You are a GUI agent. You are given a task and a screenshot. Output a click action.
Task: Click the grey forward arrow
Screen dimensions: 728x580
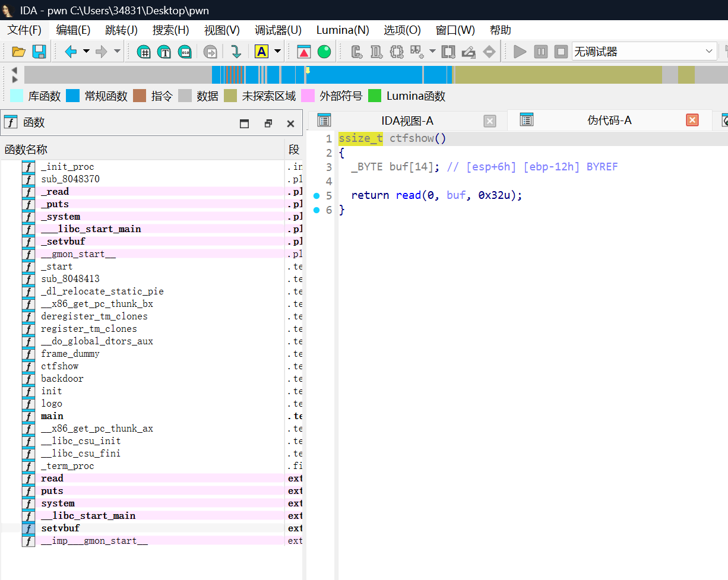[x=102, y=52]
